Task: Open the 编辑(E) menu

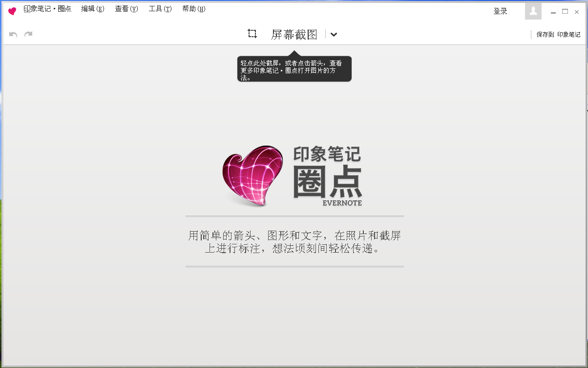Action: [93, 9]
